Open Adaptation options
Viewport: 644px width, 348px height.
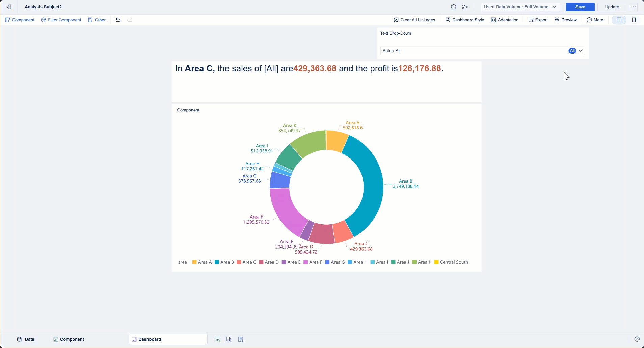(x=505, y=20)
